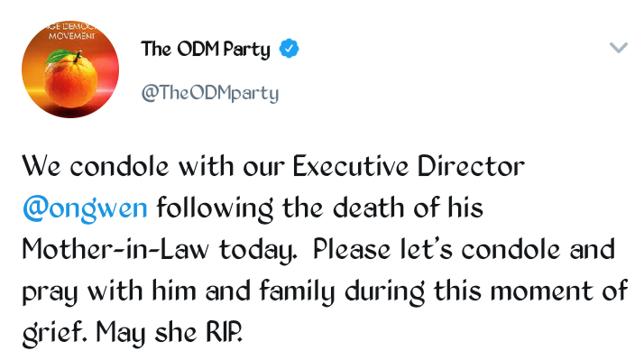Screen dimensions: 644x360
Task: Open The ODM Party display name
Action: tap(206, 50)
